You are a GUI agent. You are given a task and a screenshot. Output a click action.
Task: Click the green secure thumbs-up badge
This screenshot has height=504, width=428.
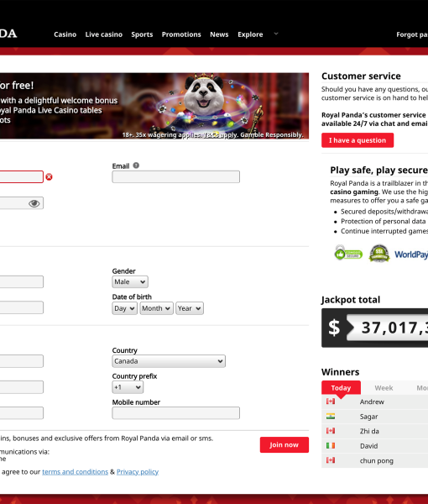click(x=348, y=254)
